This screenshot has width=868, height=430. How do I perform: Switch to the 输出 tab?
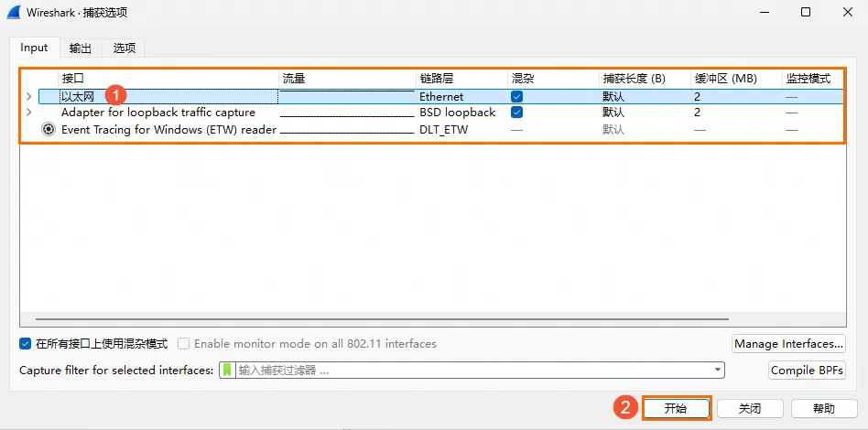81,48
